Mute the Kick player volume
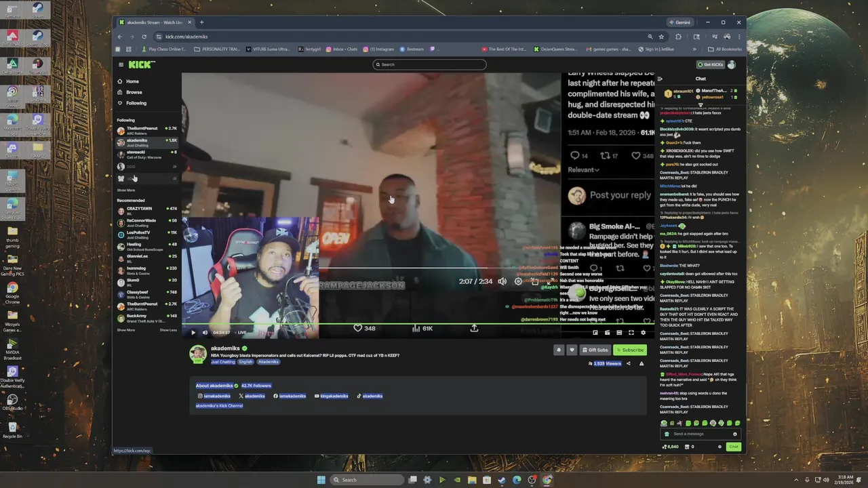This screenshot has width=868, height=488. (x=205, y=332)
